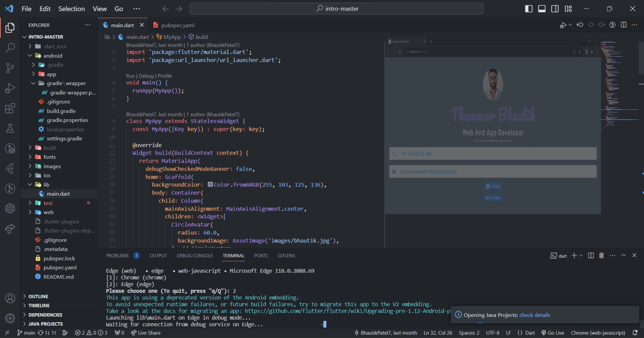Toggle secondary side bar visibility
Viewport: 644px width, 338px height.
click(555, 9)
